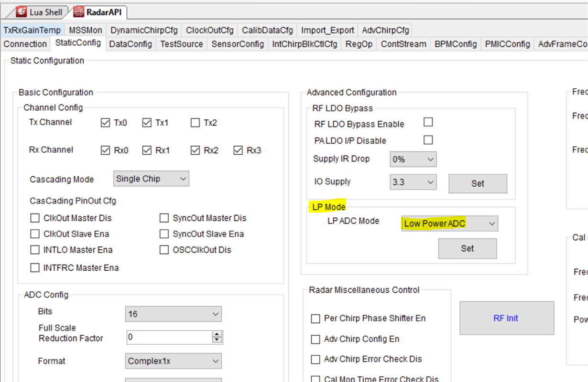Tick the OSCClkOut Dis checkbox
This screenshot has width=588, height=382.
point(164,250)
